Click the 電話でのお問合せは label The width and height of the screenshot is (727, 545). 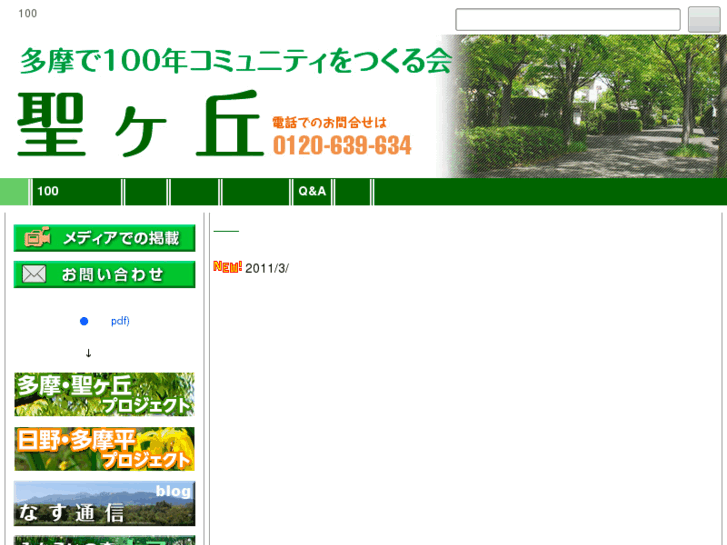tap(329, 122)
